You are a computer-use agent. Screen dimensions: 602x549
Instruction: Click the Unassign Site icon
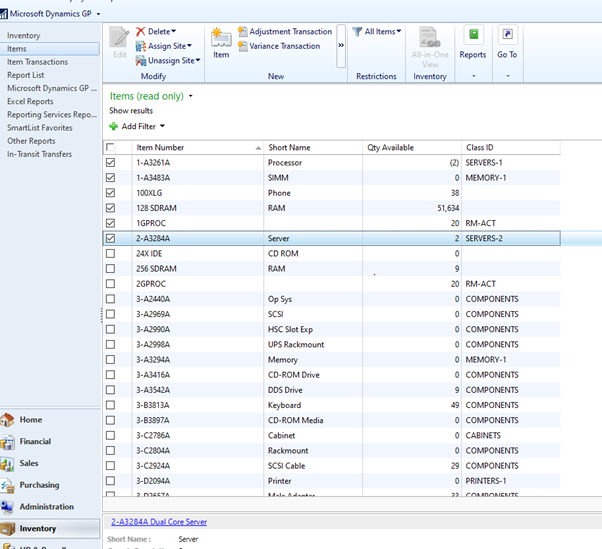click(x=141, y=61)
